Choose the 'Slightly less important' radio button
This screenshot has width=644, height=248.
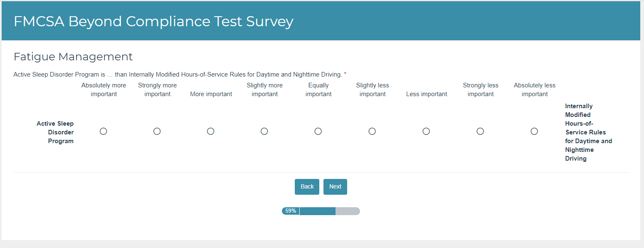click(372, 131)
